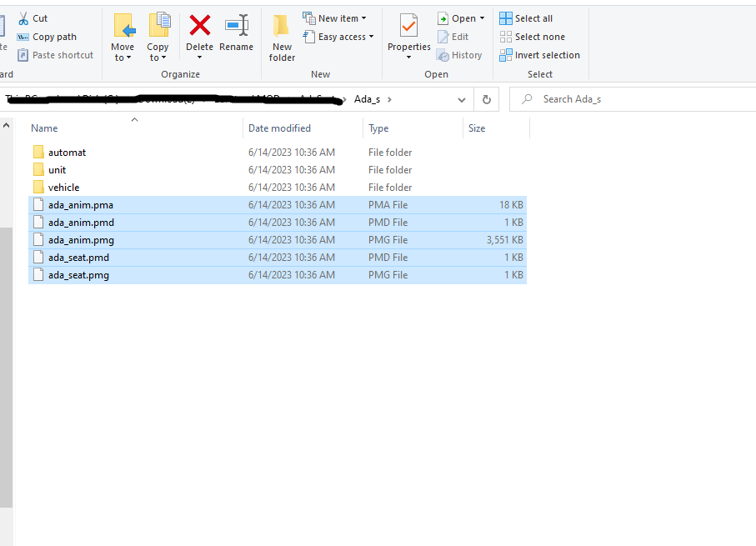Click automat row's File folder type

coord(390,153)
